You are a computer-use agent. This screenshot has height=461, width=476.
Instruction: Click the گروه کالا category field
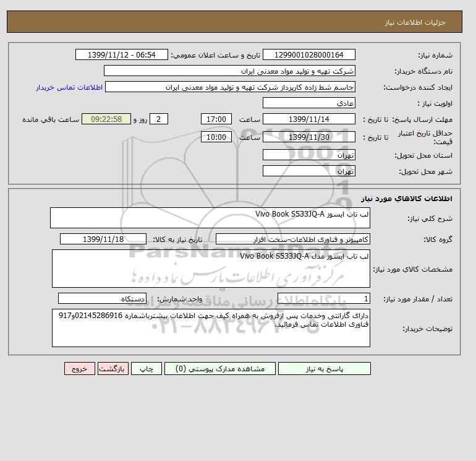[x=293, y=239]
